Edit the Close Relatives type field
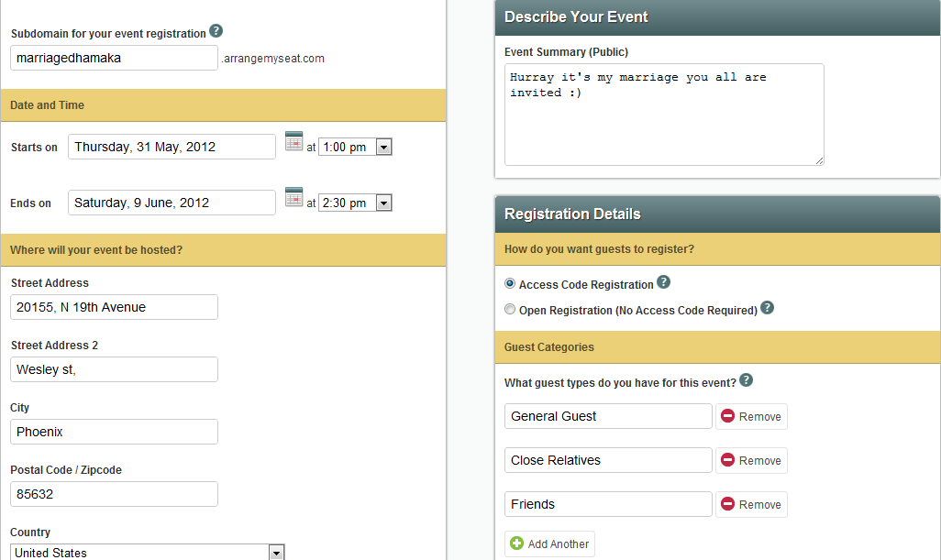The height and width of the screenshot is (560, 941). pyautogui.click(x=608, y=460)
